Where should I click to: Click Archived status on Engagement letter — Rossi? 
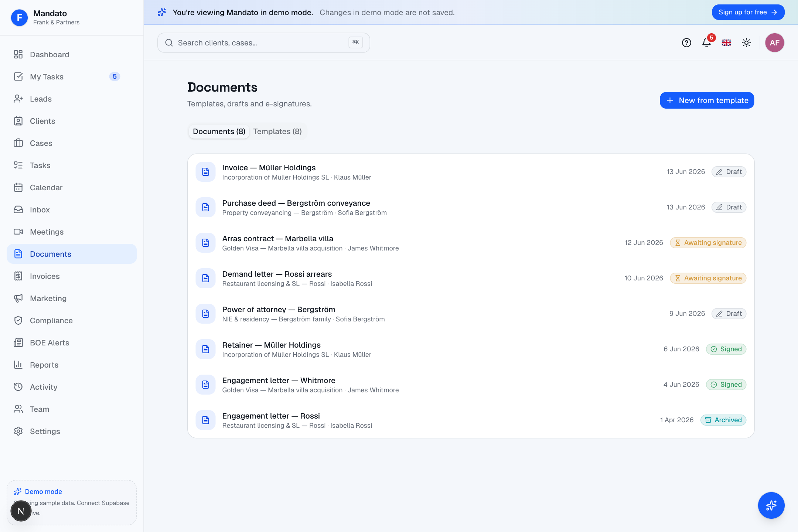pyautogui.click(x=723, y=420)
